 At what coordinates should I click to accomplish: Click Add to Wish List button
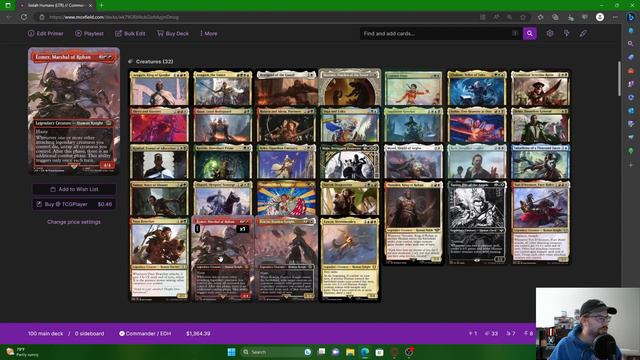point(74,189)
